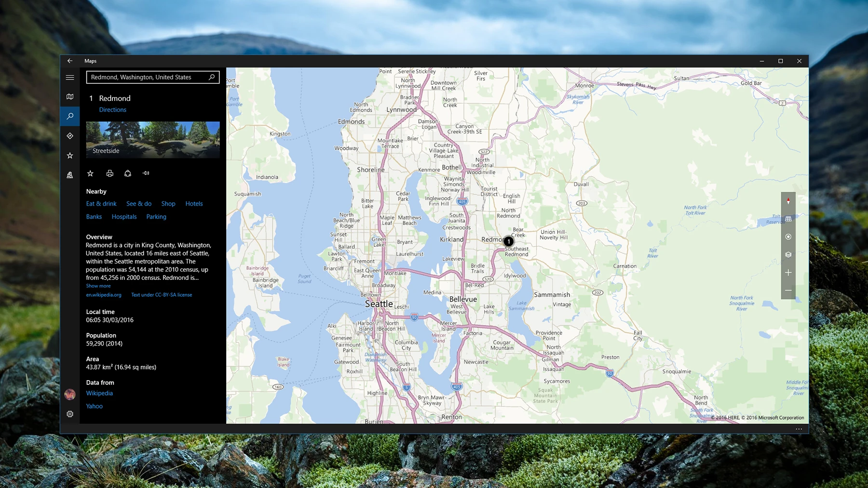Select the Redmond result title
The width and height of the screenshot is (868, 488).
pyautogui.click(x=115, y=98)
